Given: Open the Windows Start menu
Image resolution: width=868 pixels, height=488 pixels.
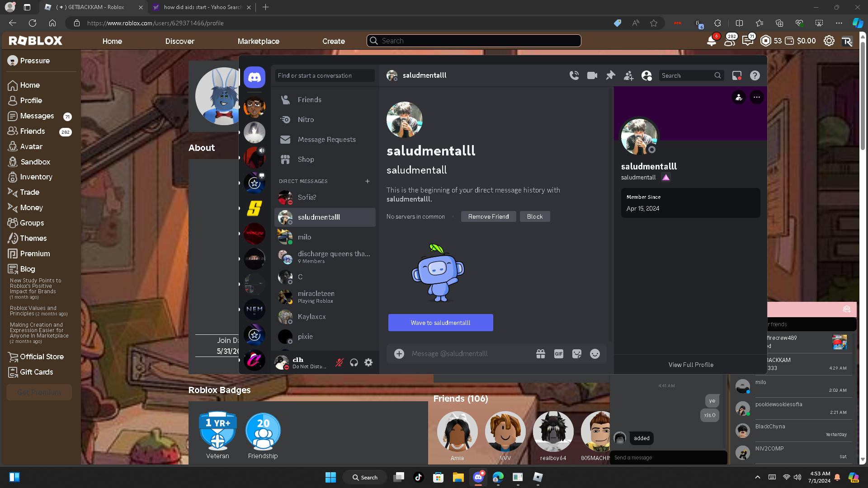Looking at the screenshot, I should (x=330, y=477).
